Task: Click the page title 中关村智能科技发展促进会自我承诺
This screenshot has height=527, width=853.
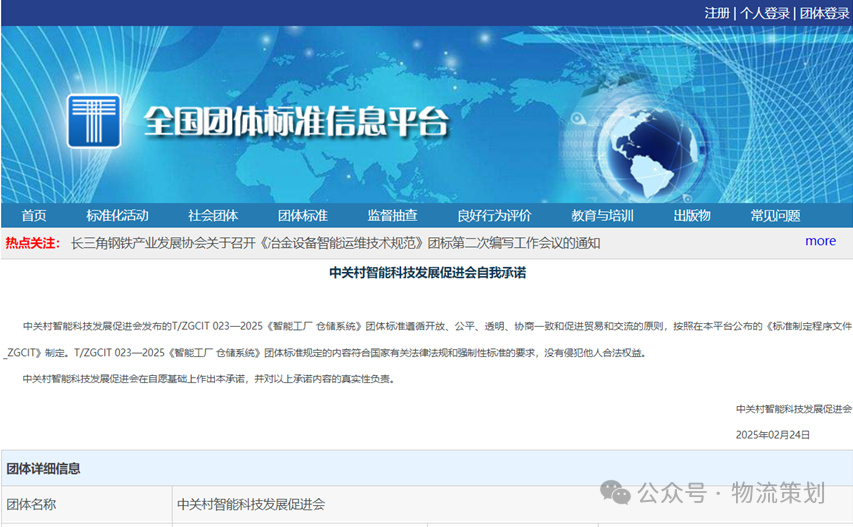Action: click(428, 272)
